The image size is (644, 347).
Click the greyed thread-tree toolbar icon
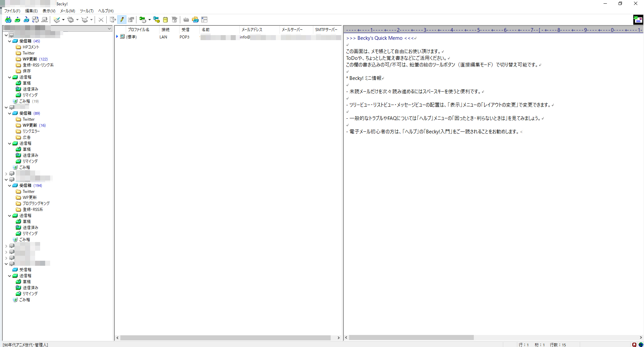tap(113, 20)
